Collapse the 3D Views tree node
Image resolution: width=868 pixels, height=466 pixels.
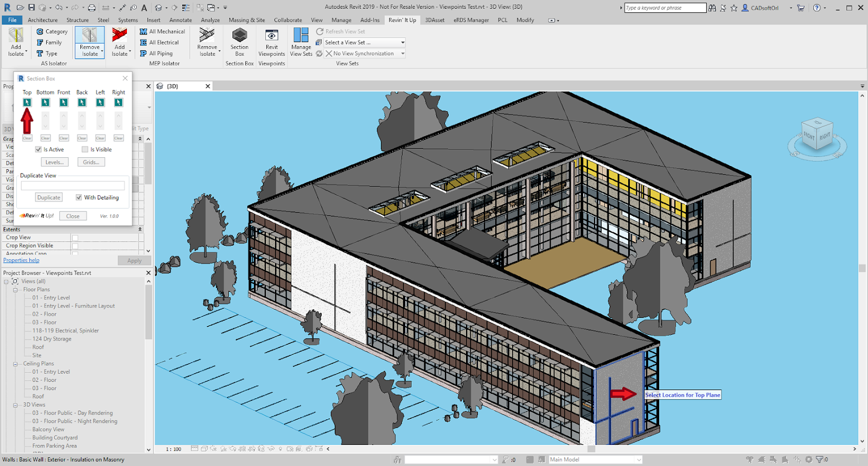pos(15,405)
